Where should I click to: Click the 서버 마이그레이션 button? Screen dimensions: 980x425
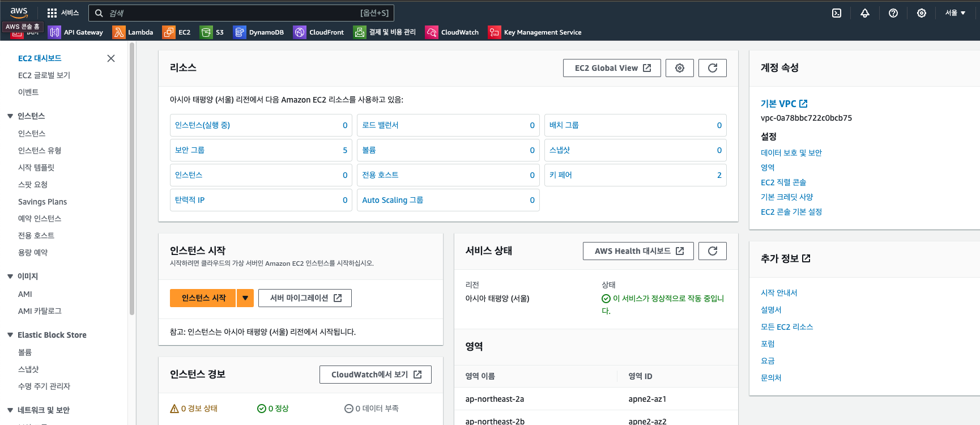305,298
